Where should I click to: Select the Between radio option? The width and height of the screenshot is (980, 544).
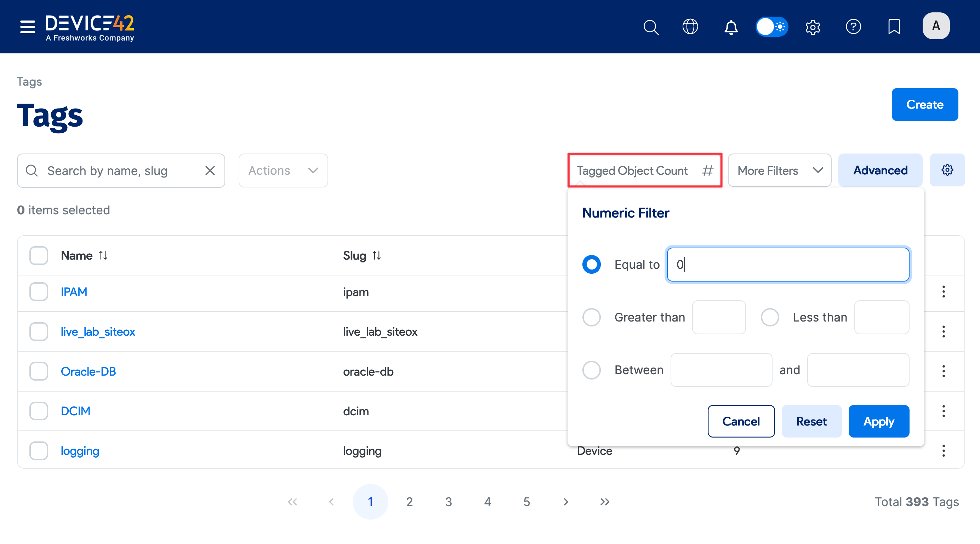pos(592,370)
